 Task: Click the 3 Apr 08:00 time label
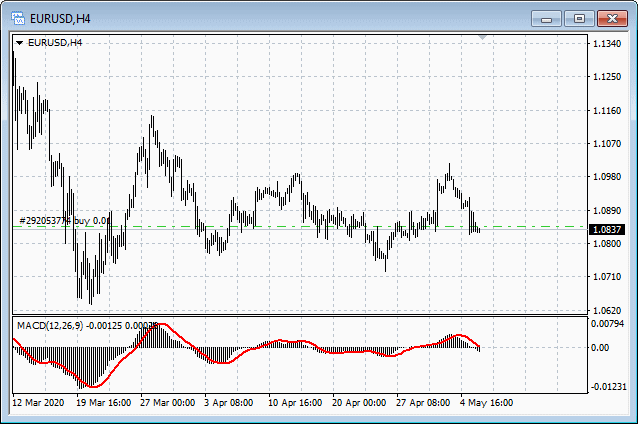pos(229,403)
